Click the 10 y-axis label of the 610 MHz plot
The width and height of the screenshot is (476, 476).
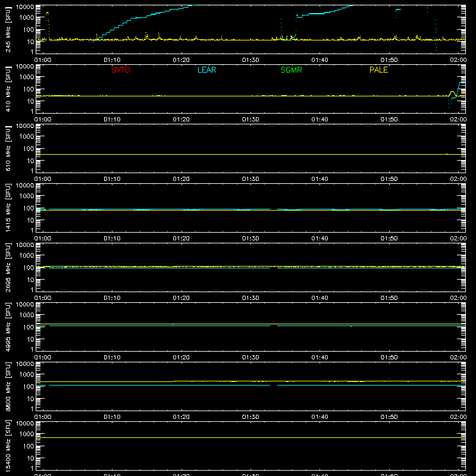30,161
